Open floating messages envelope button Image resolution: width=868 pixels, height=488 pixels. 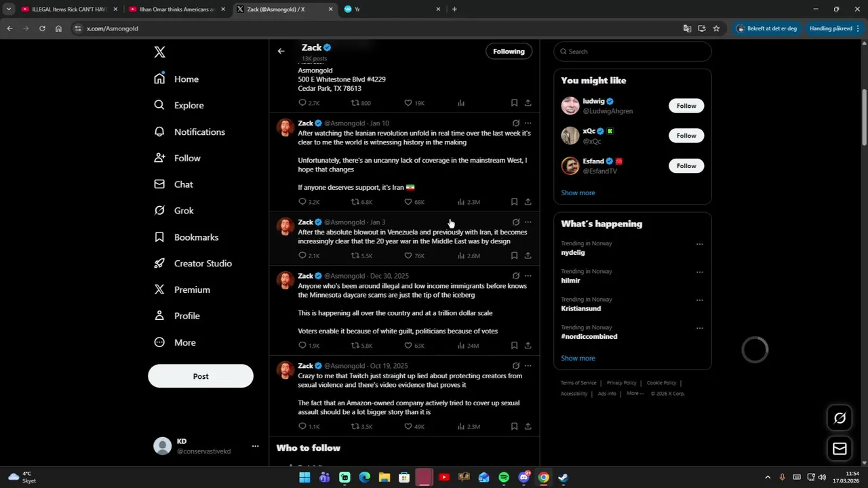click(840, 449)
